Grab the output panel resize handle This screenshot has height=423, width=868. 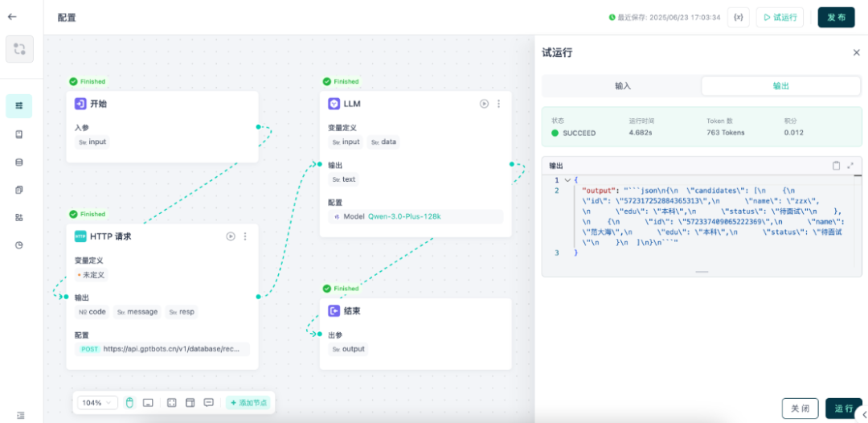pos(702,272)
